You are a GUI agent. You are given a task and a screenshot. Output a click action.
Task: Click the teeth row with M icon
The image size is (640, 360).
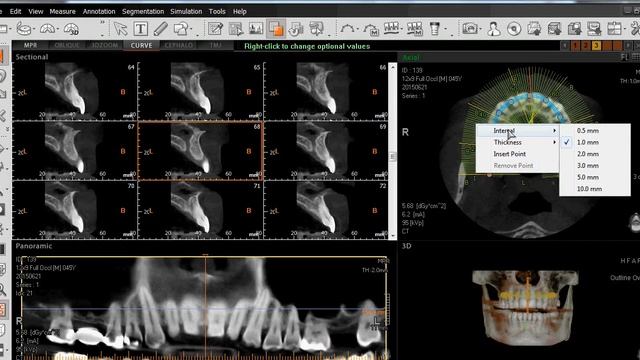tap(414, 29)
